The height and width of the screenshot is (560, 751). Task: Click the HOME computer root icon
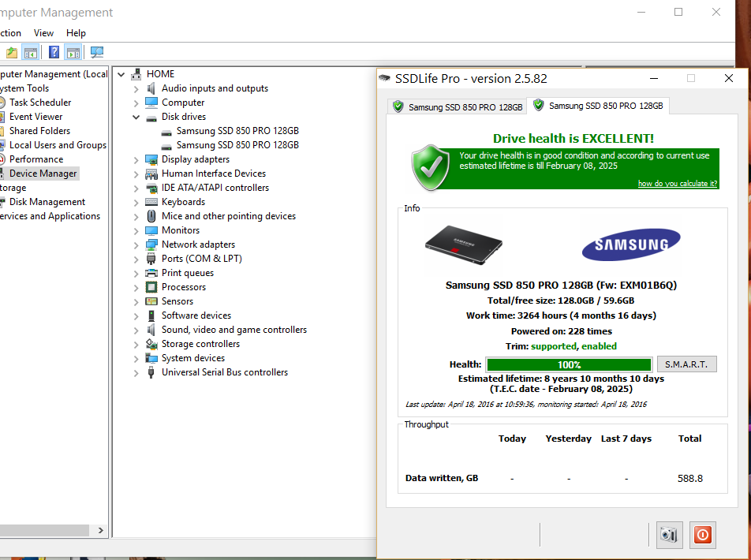(136, 74)
